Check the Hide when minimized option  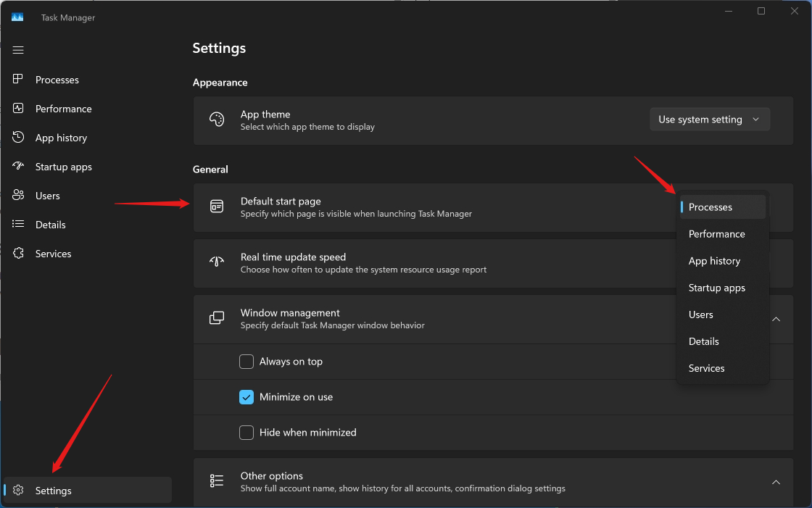(246, 433)
